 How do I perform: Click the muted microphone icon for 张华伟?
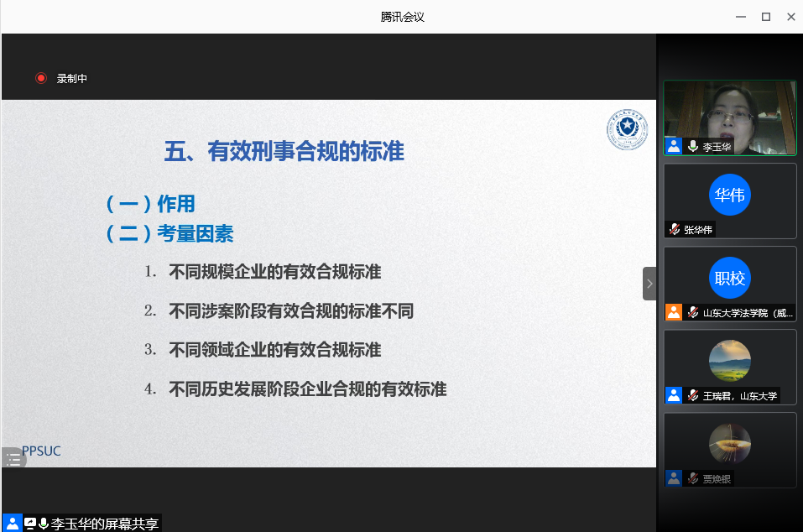pyautogui.click(x=674, y=229)
